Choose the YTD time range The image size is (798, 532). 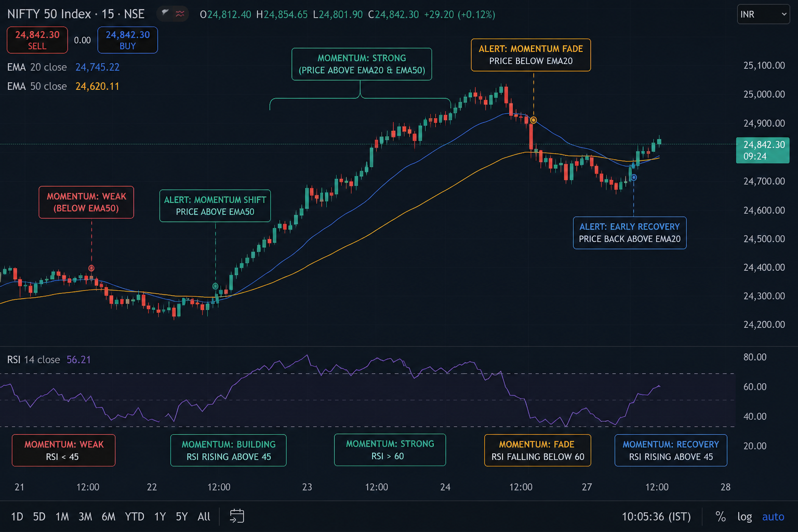point(135,516)
